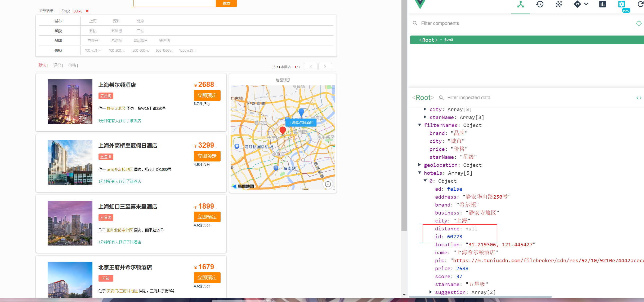Open the Routing diamond arrow icon
Image resolution: width=644 pixels, height=302 pixels.
click(x=577, y=4)
